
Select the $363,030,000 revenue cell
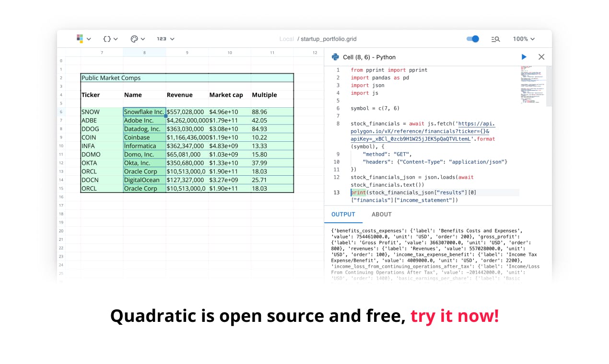coord(187,129)
